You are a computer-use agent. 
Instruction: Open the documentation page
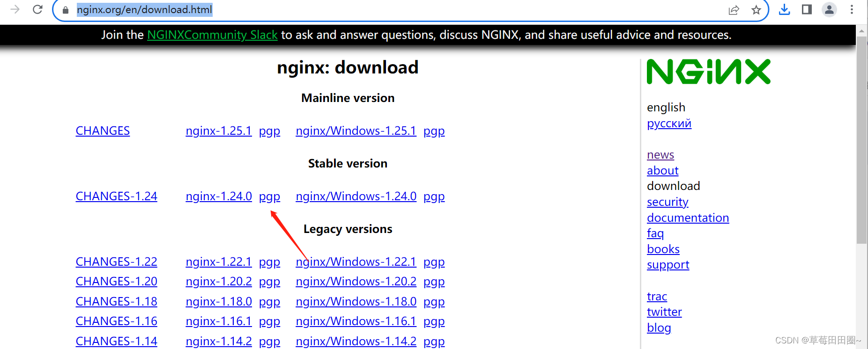point(688,218)
